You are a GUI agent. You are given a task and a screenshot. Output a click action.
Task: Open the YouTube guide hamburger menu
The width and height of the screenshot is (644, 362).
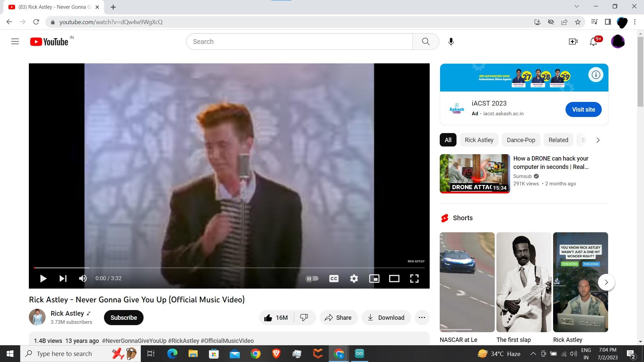coord(15,41)
